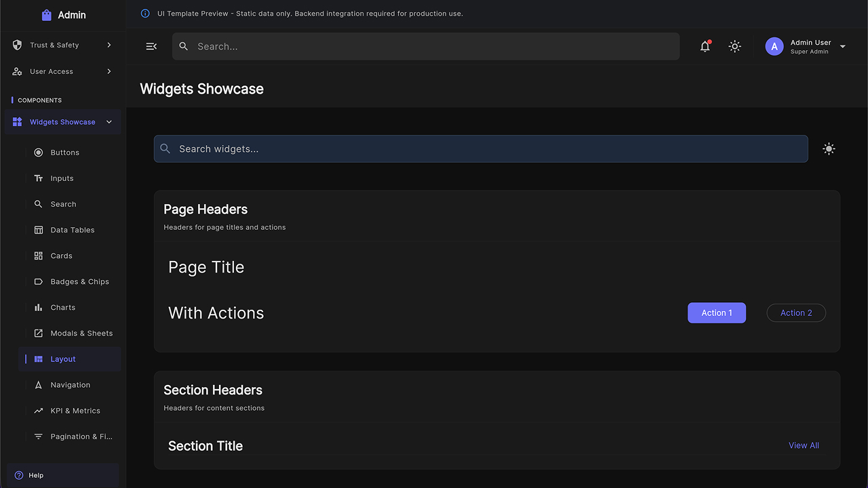Expand the Trust & Safety chevron

[x=109, y=45]
